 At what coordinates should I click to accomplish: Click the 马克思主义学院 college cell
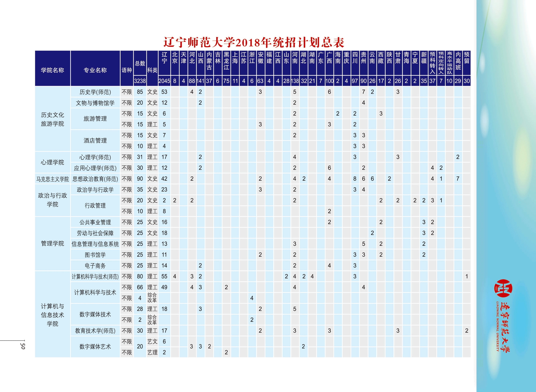53,179
